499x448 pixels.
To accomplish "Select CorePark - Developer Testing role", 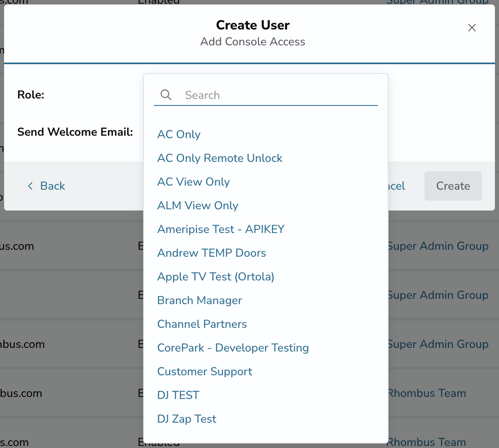I will [233, 348].
